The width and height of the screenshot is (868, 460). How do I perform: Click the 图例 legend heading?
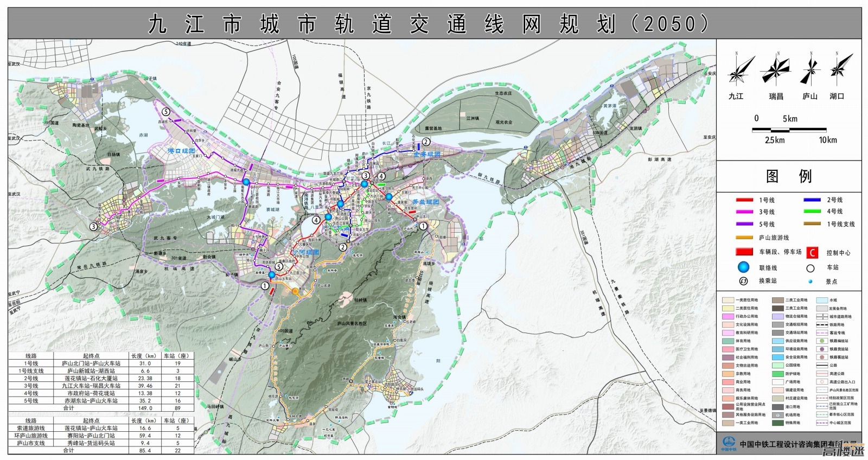[789, 176]
